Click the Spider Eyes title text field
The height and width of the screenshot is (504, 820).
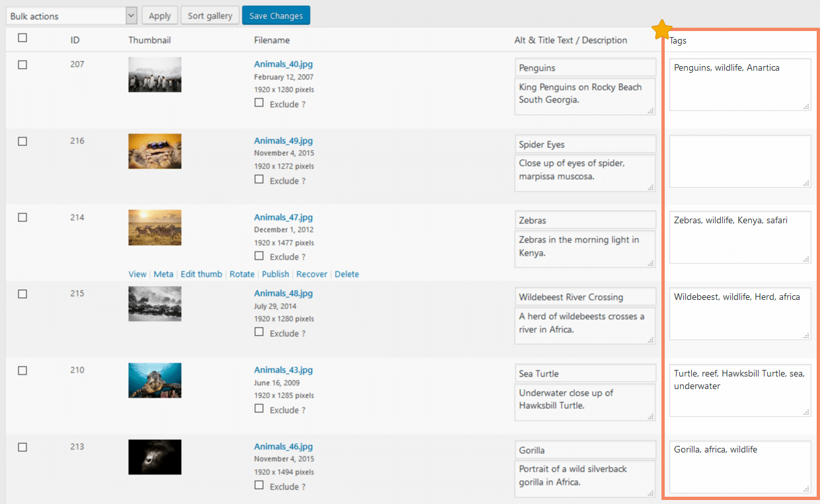point(585,145)
